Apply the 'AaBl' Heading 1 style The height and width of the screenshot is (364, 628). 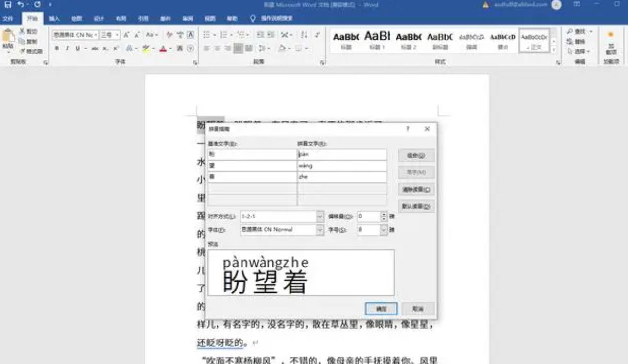(377, 40)
